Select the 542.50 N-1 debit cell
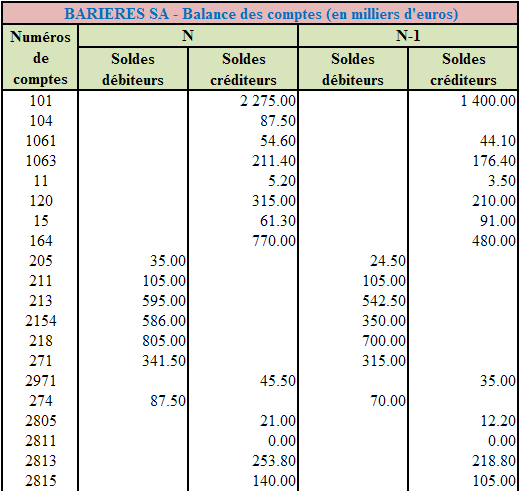The width and height of the screenshot is (520, 491). (353, 301)
